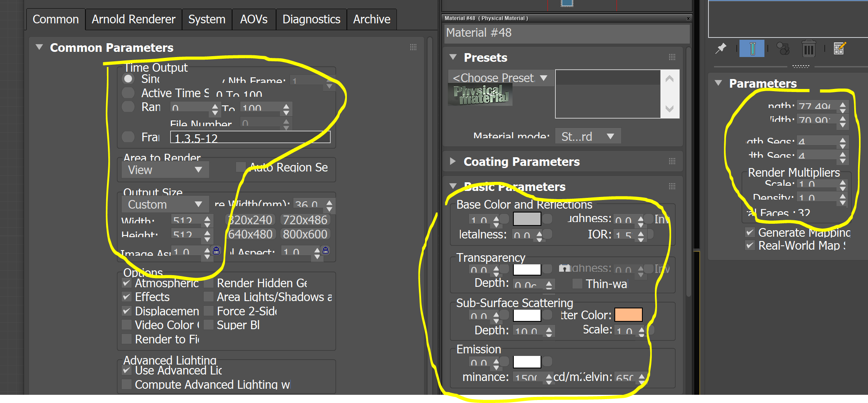The image size is (868, 403).
Task: Open Configure Modifier Sets icon
Action: click(x=839, y=48)
